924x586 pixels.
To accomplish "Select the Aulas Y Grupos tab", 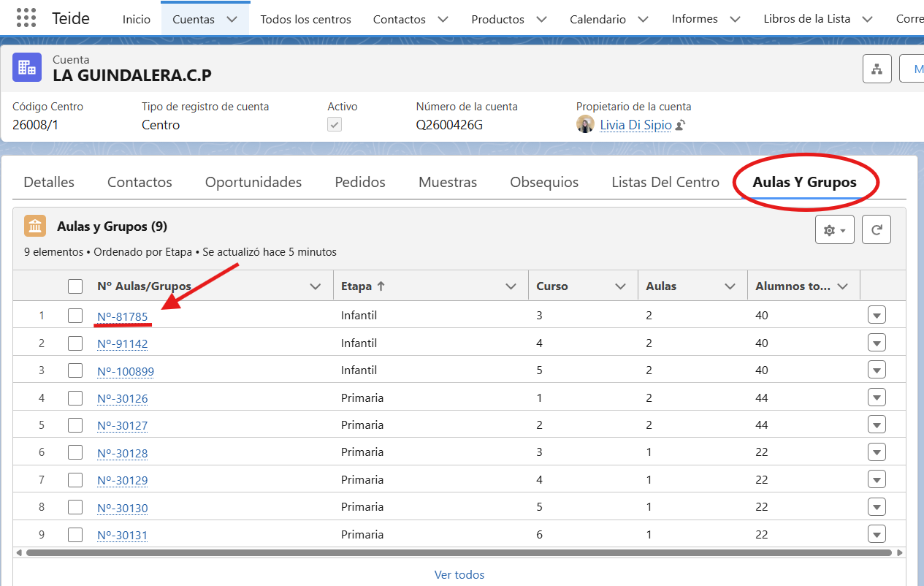I will point(804,182).
